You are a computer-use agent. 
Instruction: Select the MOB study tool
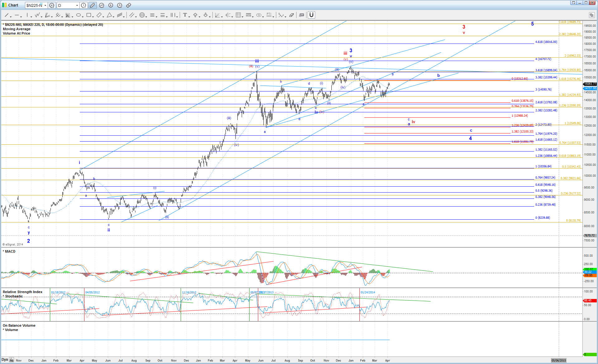249,15
